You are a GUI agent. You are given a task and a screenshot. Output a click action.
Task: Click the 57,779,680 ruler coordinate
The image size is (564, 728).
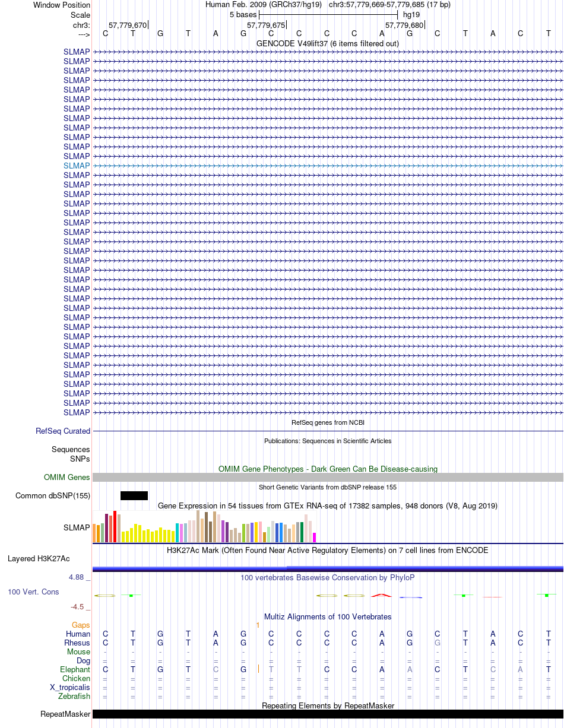404,25
